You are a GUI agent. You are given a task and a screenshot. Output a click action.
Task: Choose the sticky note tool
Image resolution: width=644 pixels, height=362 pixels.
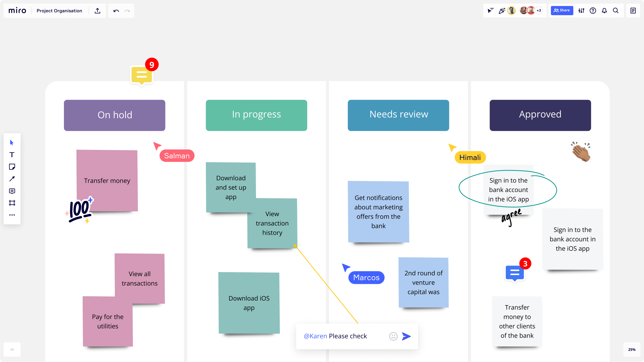(12, 167)
